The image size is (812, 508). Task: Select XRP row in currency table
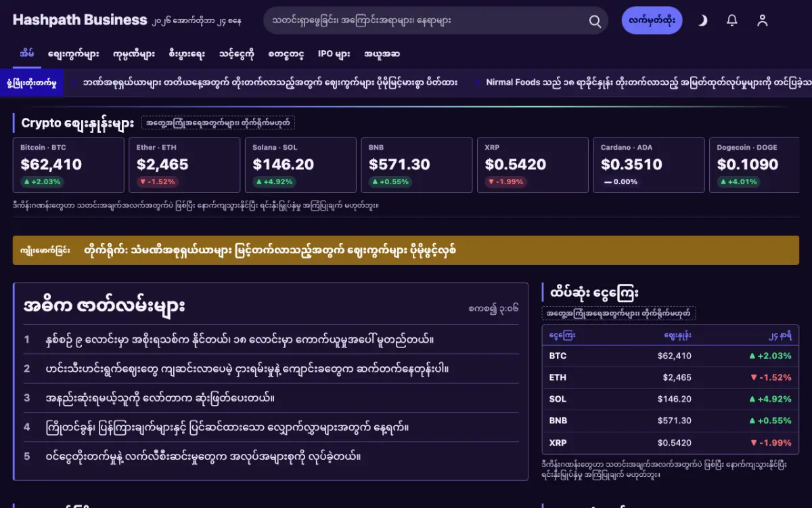[x=670, y=442]
